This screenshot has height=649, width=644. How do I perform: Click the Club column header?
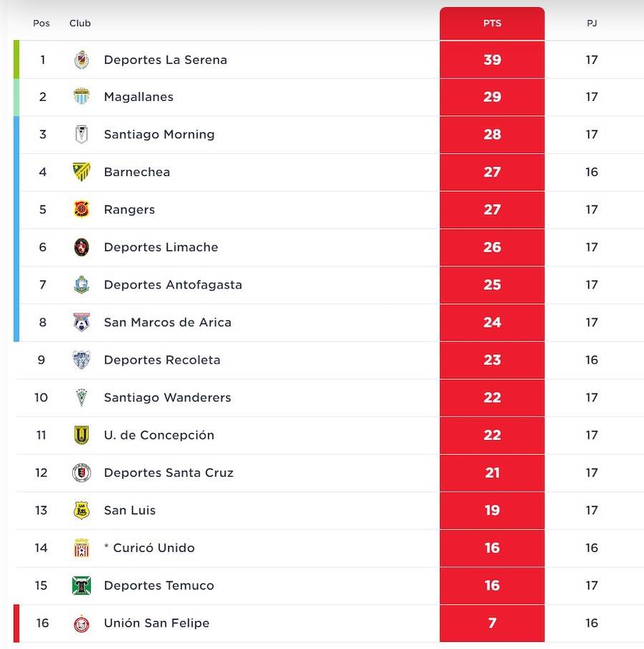coord(80,23)
